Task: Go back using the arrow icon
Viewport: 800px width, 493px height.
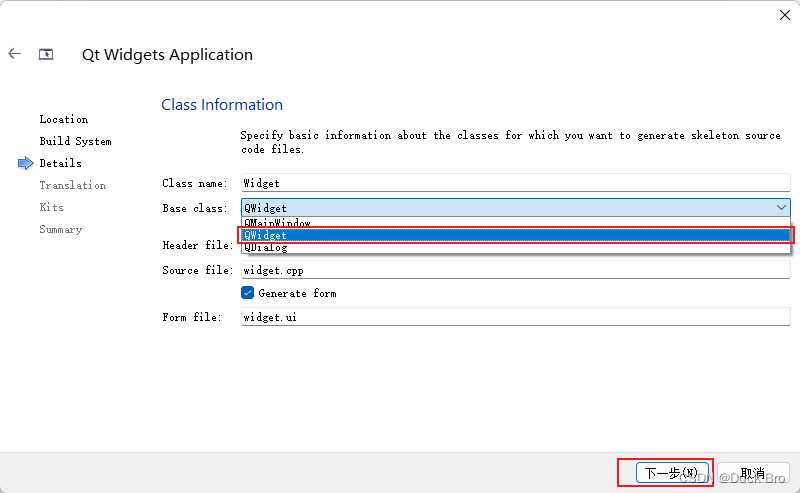Action: click(x=14, y=54)
